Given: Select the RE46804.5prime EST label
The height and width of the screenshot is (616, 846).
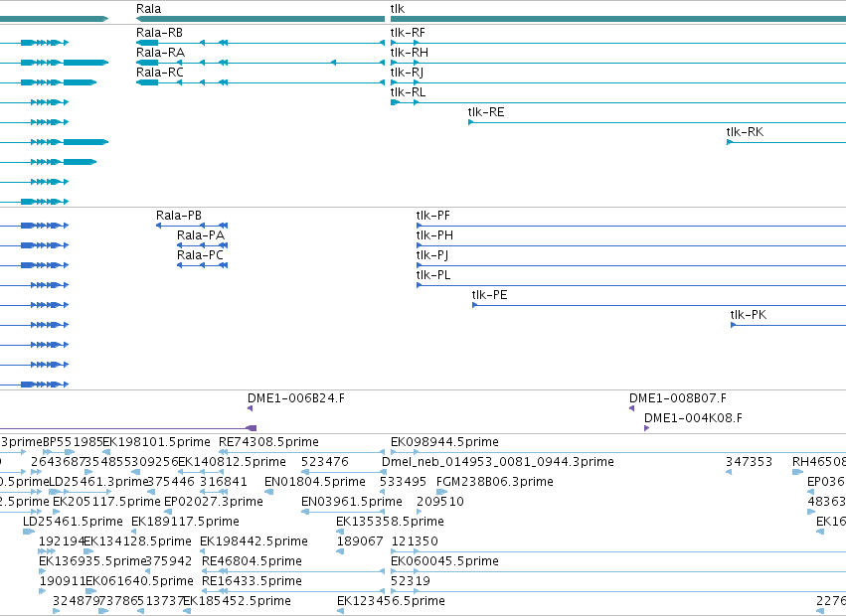Looking at the screenshot, I should pos(252,561).
